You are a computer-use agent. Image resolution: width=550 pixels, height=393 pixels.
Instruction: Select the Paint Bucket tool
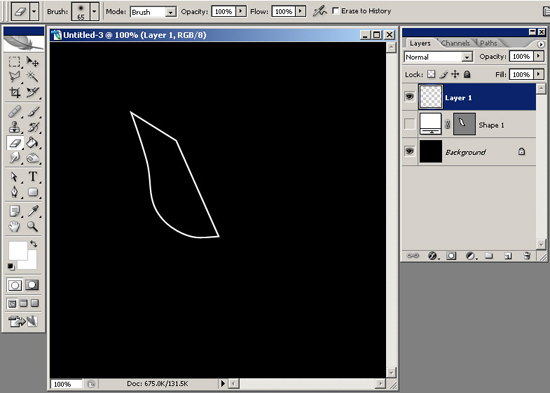tap(33, 143)
